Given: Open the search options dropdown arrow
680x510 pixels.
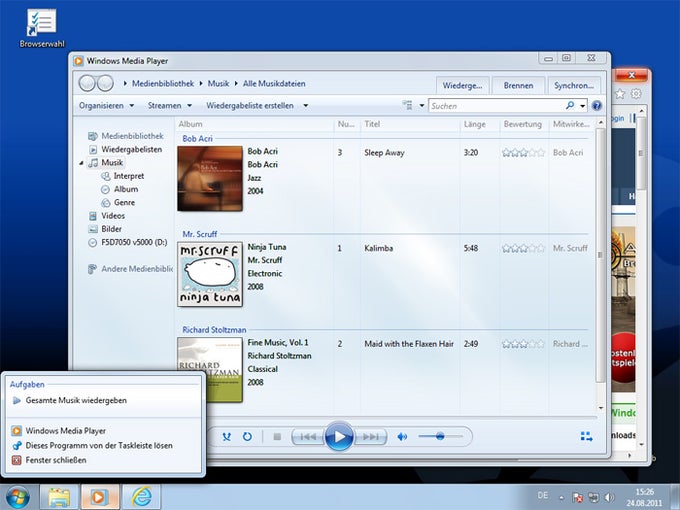Looking at the screenshot, I should click(x=582, y=106).
